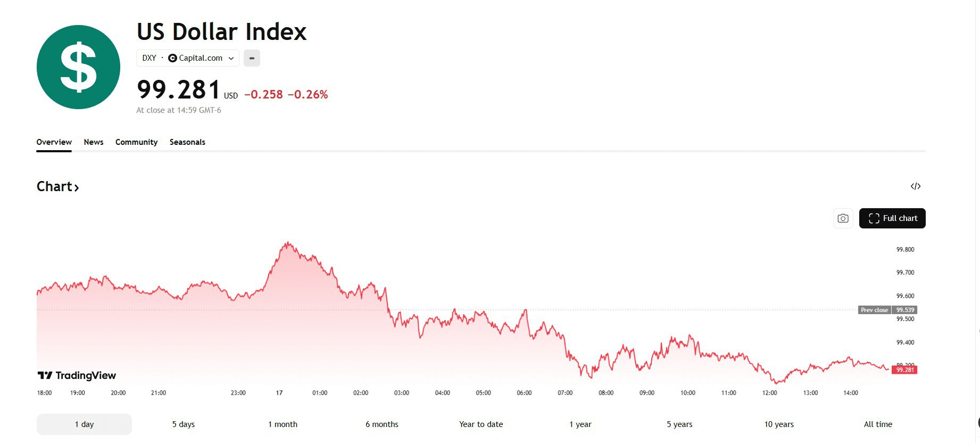This screenshot has height=443, width=980.
Task: Take a chart snapshot with camera icon
Action: point(843,218)
